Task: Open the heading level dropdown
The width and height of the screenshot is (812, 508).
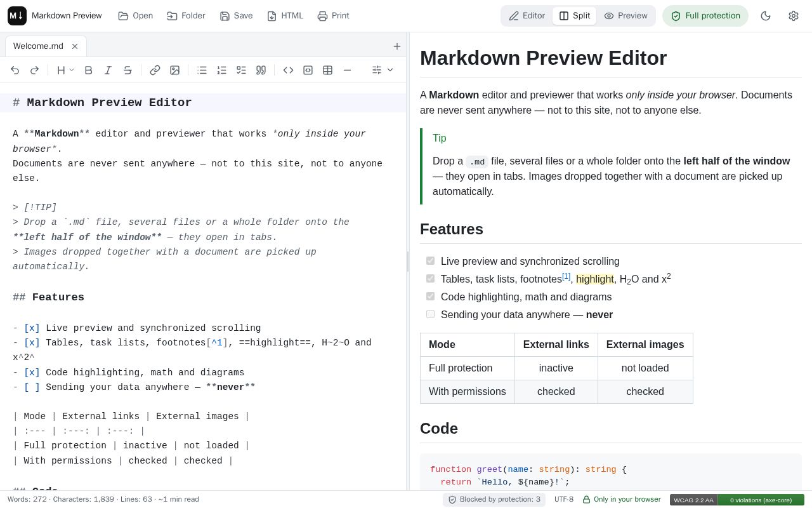Action: tap(65, 70)
